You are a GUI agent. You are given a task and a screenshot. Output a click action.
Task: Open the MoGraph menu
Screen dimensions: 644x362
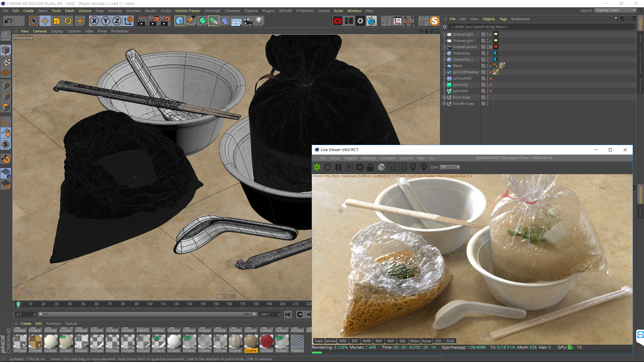212,11
